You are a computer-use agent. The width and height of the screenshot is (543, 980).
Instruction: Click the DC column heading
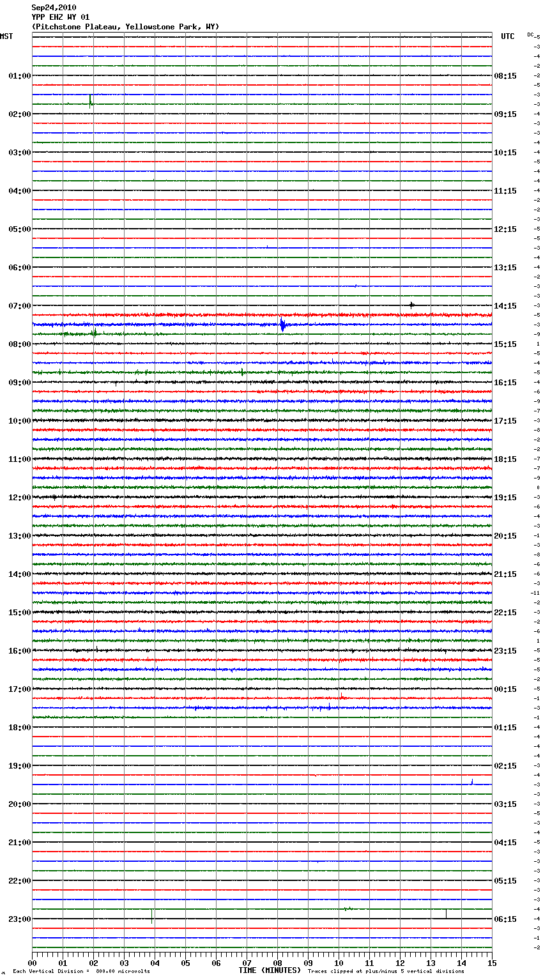tap(530, 34)
